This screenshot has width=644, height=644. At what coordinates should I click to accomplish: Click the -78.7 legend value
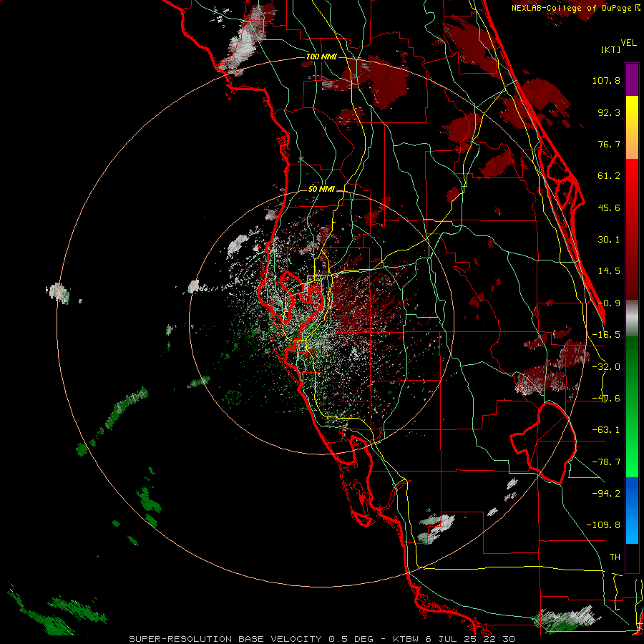pos(606,462)
